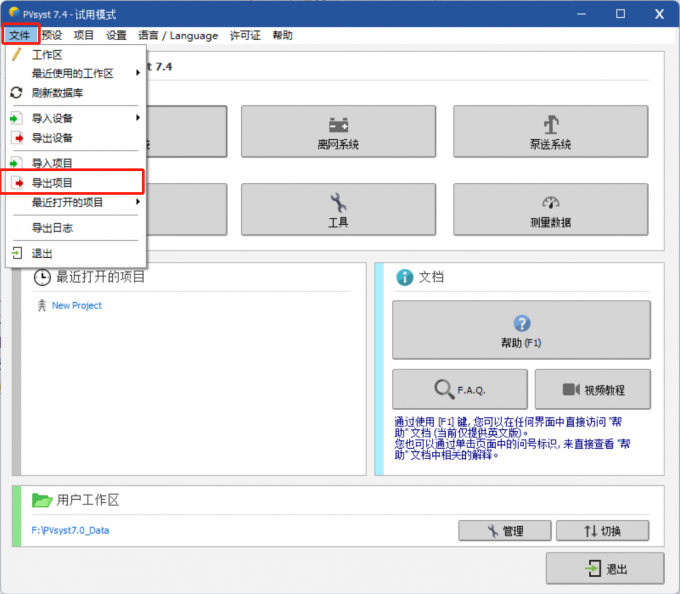
Task: Open the New Project link
Action: point(77,305)
